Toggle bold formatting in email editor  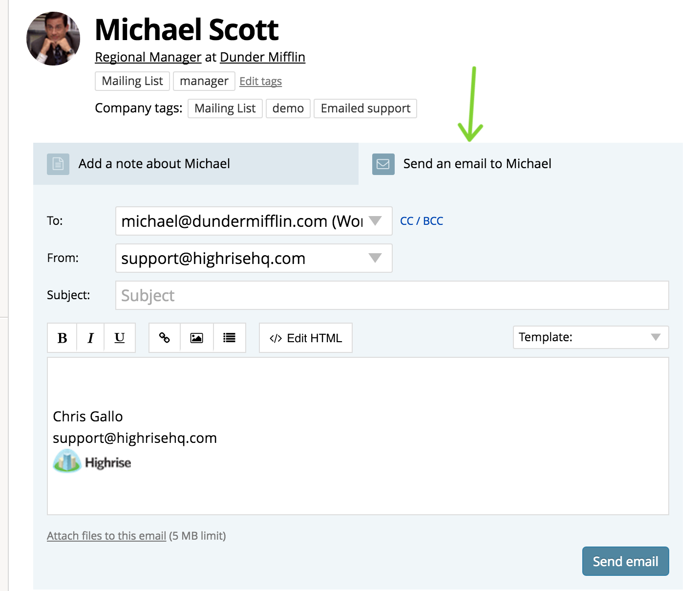62,338
